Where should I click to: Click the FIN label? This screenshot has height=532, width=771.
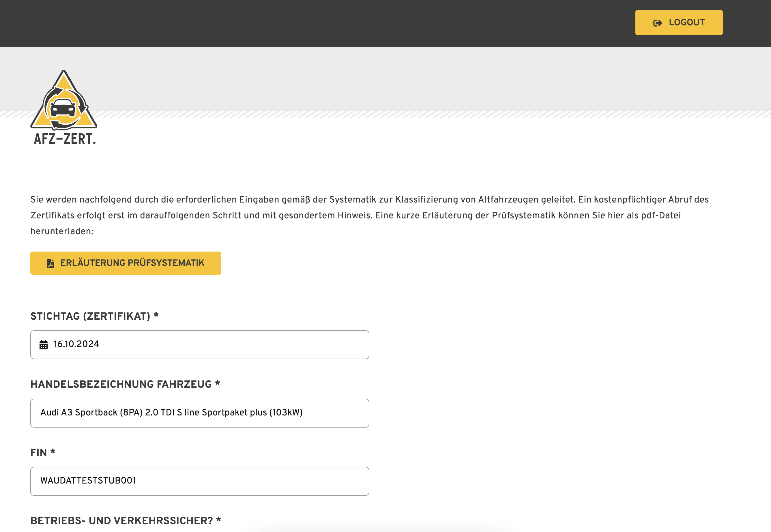click(43, 452)
